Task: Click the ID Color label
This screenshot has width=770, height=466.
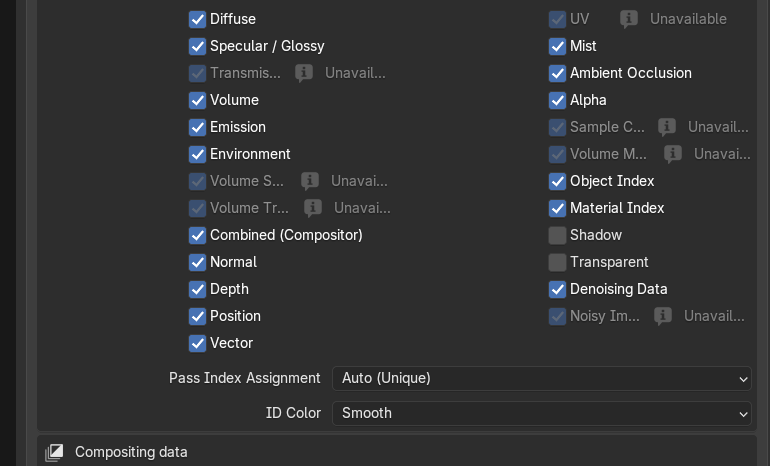Action: (x=293, y=413)
